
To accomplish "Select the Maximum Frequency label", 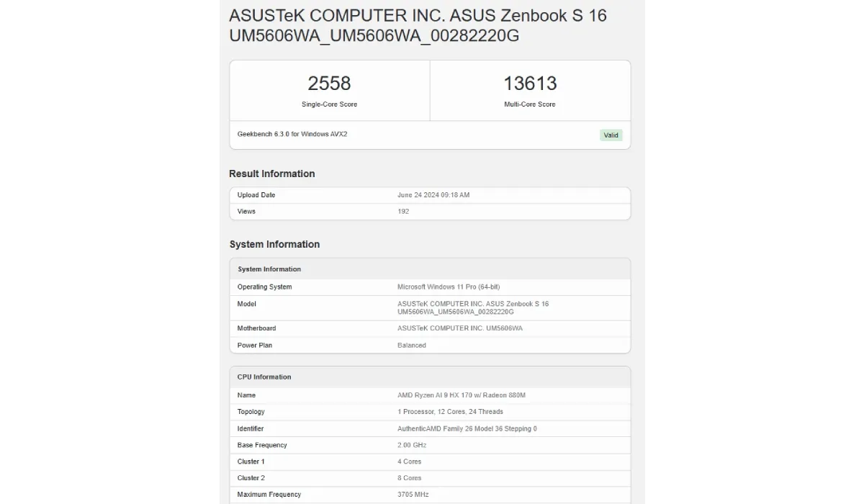I will click(269, 495).
